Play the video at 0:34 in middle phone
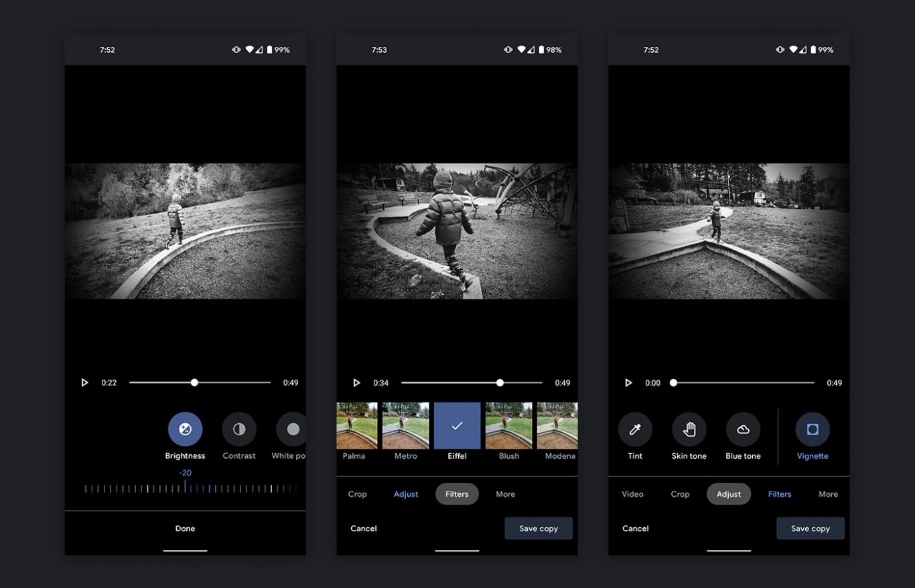This screenshot has height=588, width=915. (356, 383)
